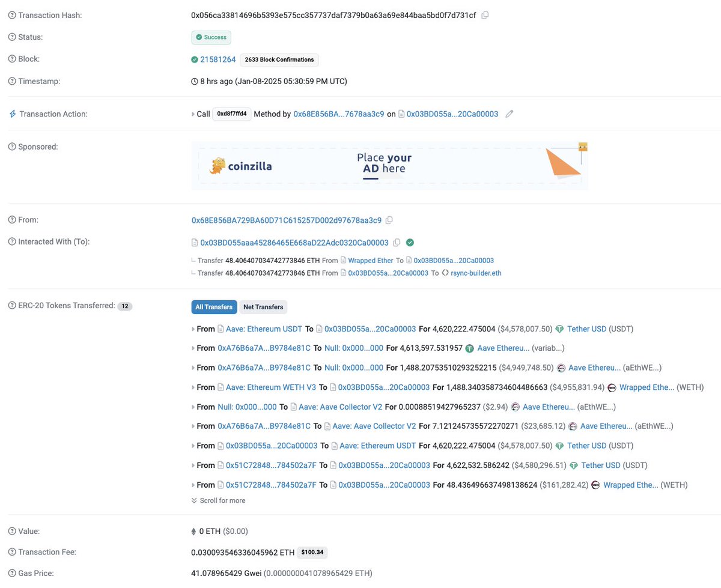The width and height of the screenshot is (721, 588).
Task: Click 0x03BD055a...20Ca00003 in Transaction Action
Action: pyautogui.click(x=452, y=114)
